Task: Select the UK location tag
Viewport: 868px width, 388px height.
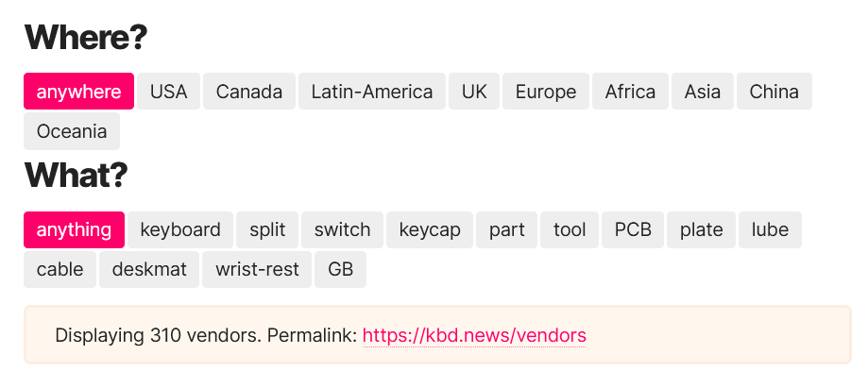Action: [x=474, y=92]
